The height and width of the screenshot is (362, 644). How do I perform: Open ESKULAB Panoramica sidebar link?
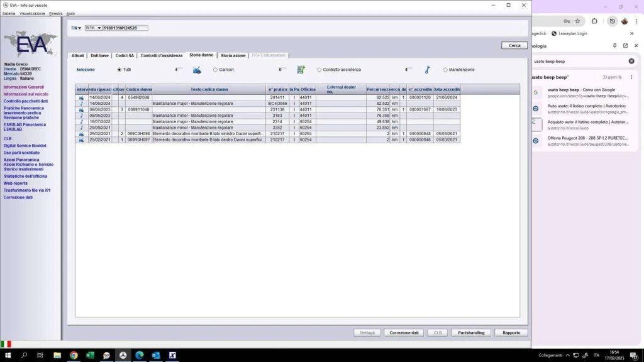point(25,125)
